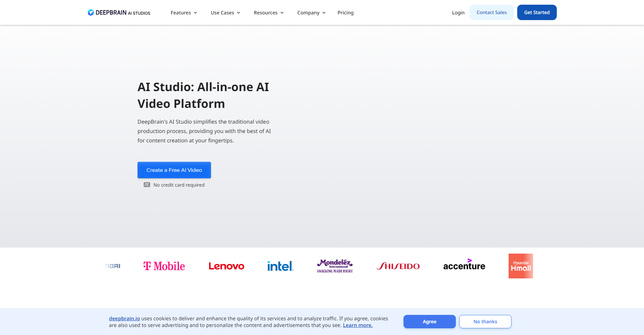Open the Use Cases dropdown

(225, 12)
